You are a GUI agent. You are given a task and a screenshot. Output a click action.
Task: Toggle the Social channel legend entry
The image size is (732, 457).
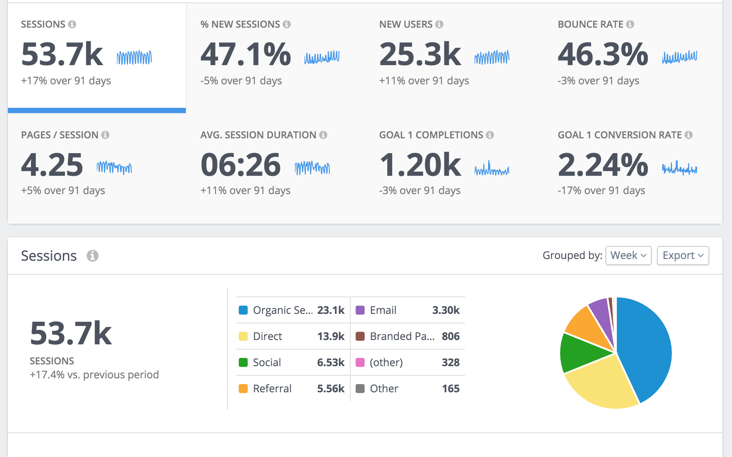coord(292,363)
